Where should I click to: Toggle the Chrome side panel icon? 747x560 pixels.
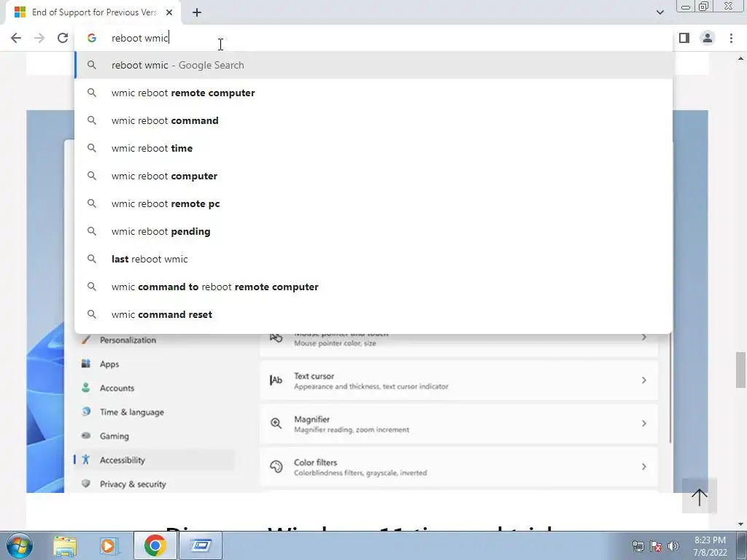[684, 38]
